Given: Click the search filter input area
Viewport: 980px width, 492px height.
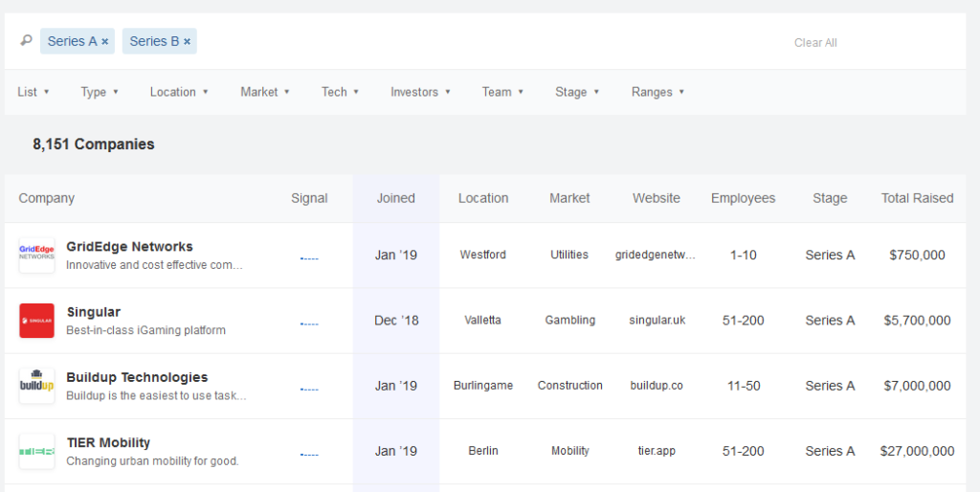Looking at the screenshot, I should pyautogui.click(x=487, y=41).
